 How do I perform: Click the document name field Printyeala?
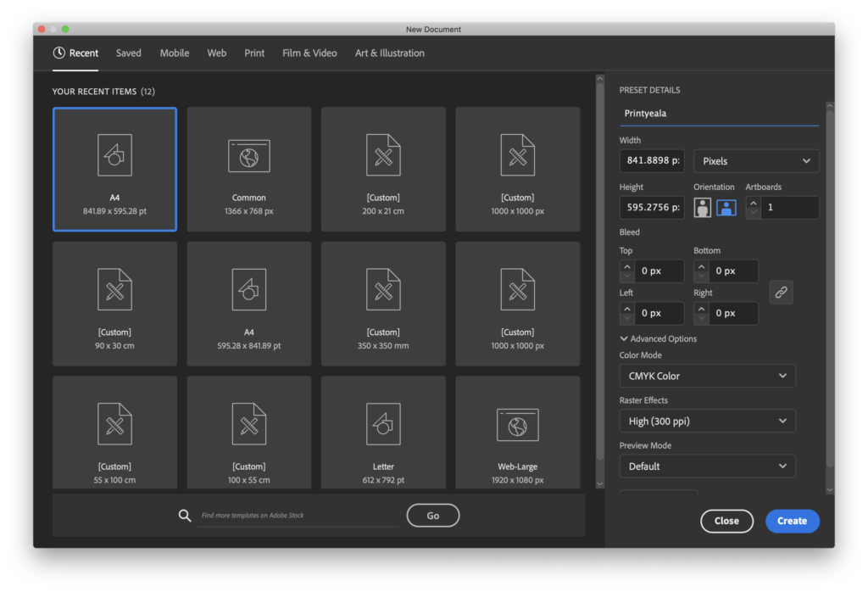(x=719, y=114)
